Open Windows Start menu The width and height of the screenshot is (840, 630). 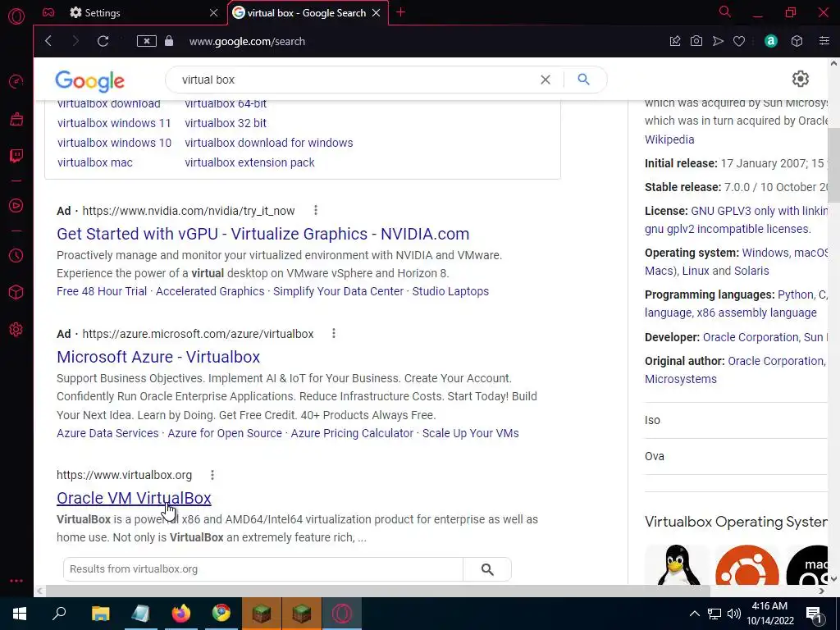20,614
